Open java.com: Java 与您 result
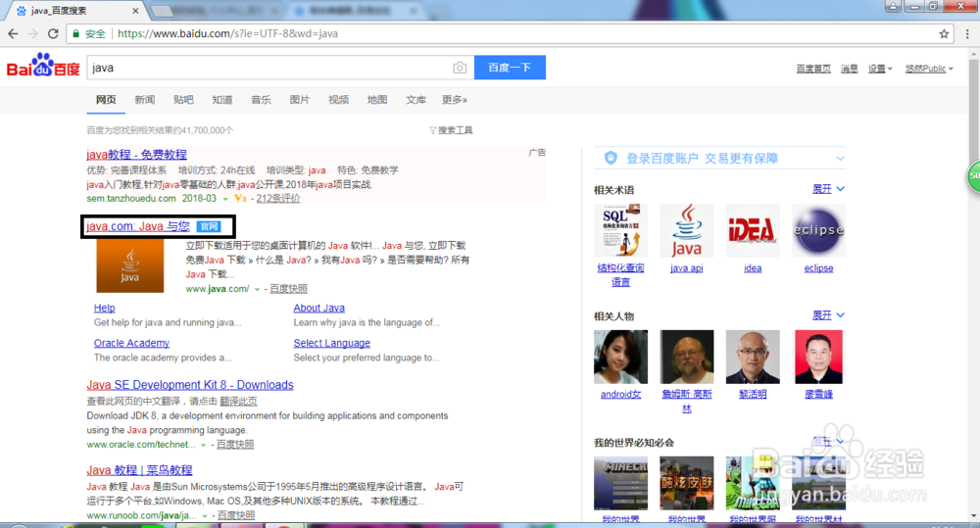Screen dimensions: 980x528 137,226
